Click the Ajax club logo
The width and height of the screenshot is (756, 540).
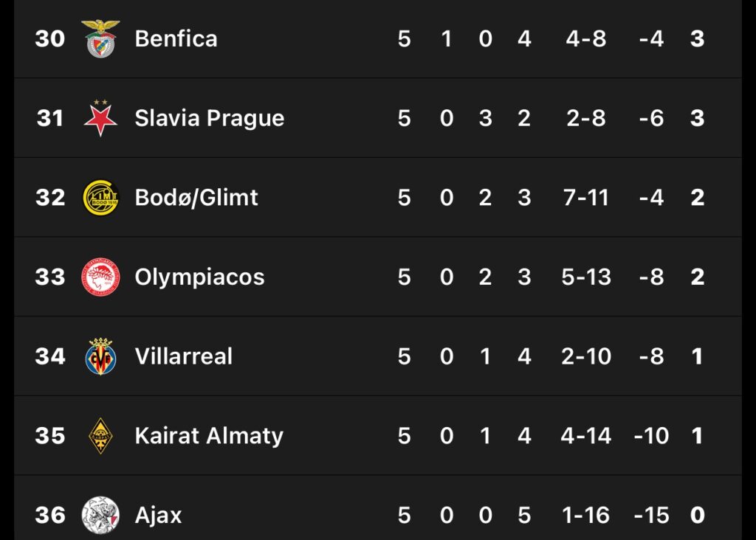[100, 515]
